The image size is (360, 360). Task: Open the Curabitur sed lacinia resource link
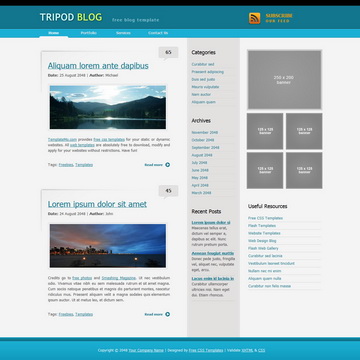point(265,256)
